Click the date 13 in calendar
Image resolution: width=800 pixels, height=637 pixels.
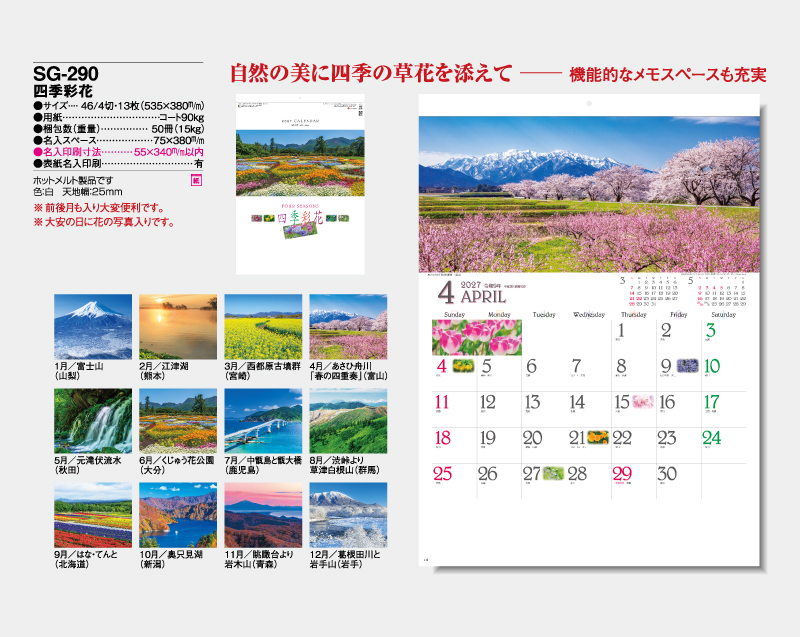coord(532,402)
